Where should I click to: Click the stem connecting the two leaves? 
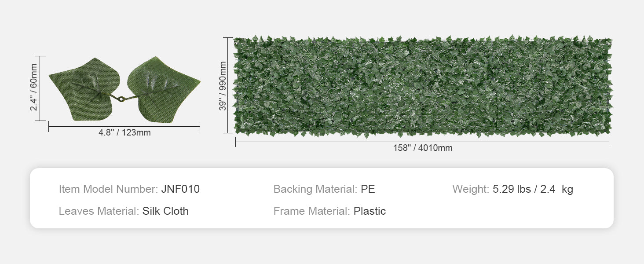pos(120,99)
